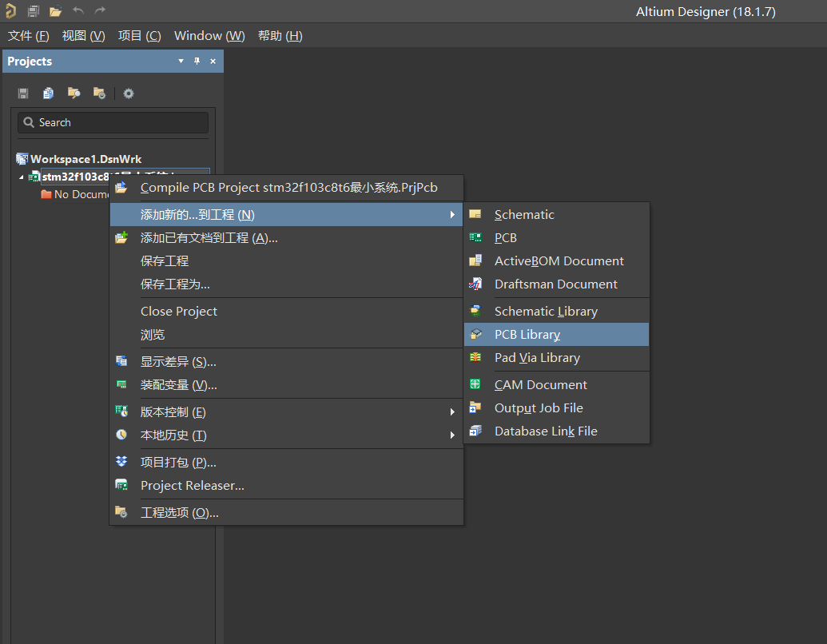Screen dimensions: 827x644
Task: Click the Output Job File icon
Action: [475, 407]
